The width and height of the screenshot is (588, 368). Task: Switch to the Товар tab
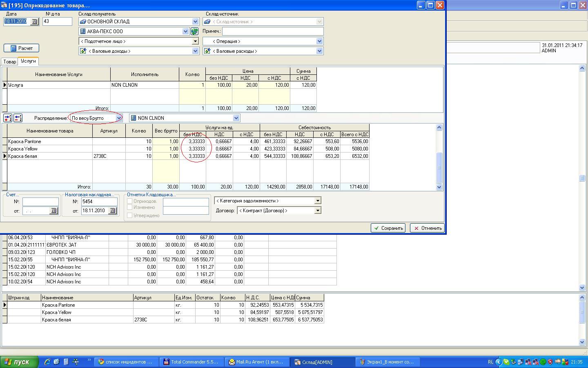click(x=9, y=62)
